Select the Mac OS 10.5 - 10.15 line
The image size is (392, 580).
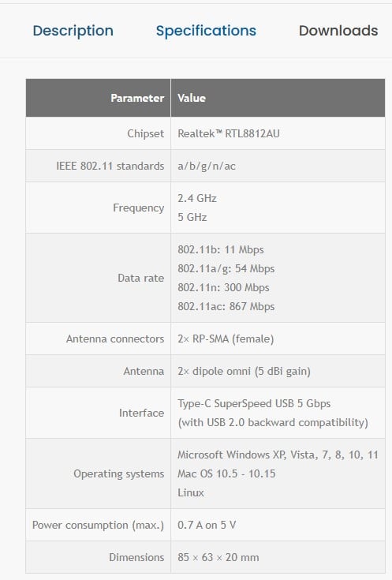click(x=226, y=473)
